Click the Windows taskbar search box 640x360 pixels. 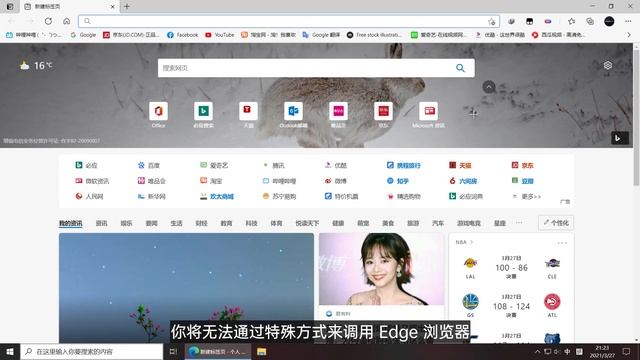pos(91,351)
